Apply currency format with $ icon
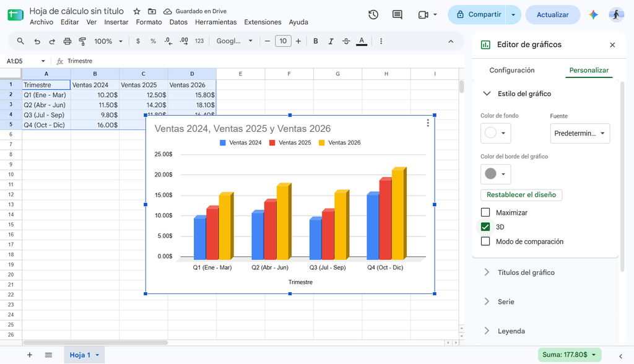Screen dimensions: 634x364 pos(138,41)
